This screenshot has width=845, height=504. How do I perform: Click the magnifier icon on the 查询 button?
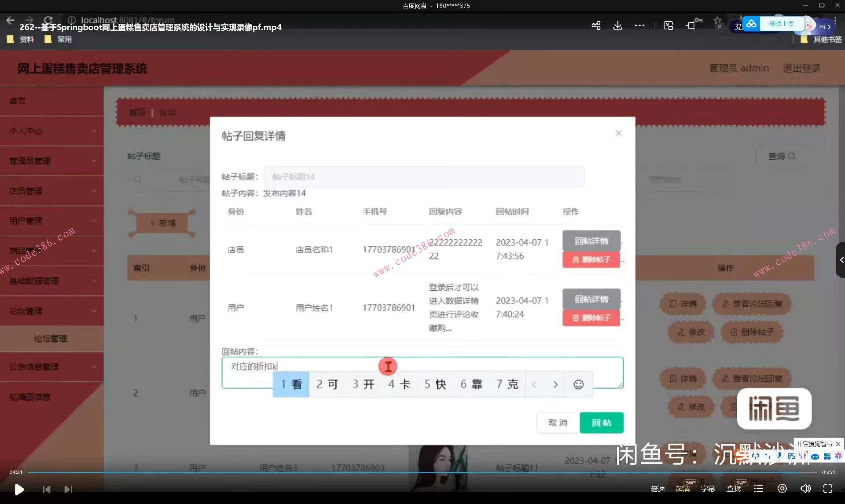[x=791, y=156]
